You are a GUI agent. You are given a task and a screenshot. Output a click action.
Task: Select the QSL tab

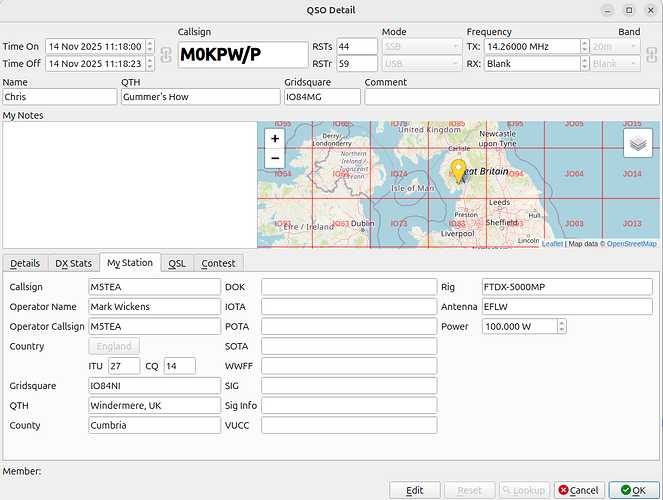(x=177, y=263)
